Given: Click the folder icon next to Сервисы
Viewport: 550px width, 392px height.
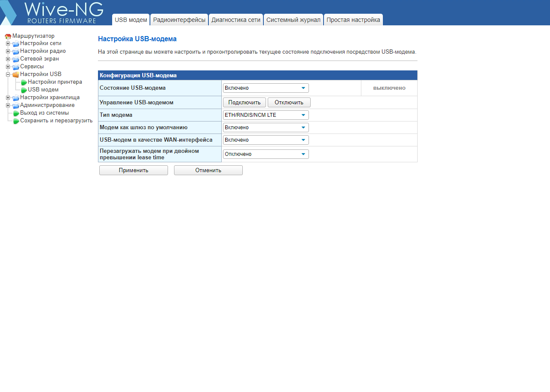Looking at the screenshot, I should coord(16,67).
